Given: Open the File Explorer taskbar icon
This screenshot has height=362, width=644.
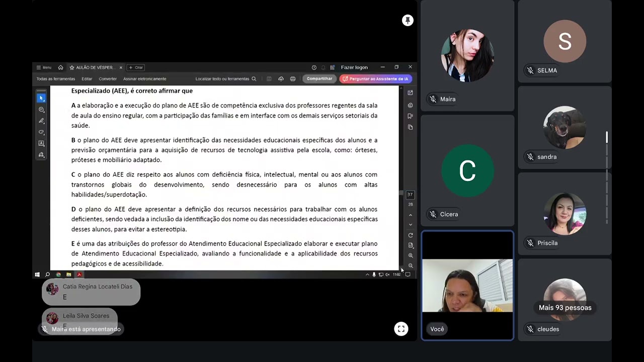Looking at the screenshot, I should [x=68, y=275].
